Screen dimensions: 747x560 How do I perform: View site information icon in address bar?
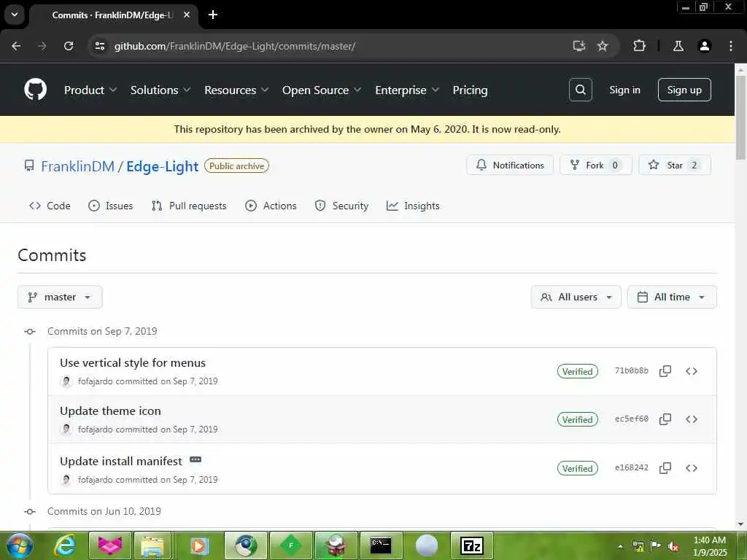click(99, 46)
